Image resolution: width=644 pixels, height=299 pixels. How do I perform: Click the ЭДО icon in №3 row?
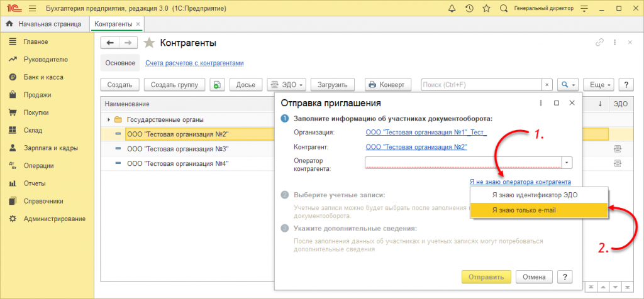click(x=618, y=148)
